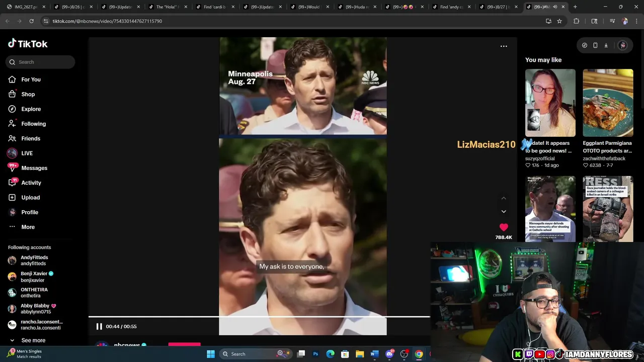
Task: Open the Activity notifications
Action: (31, 183)
